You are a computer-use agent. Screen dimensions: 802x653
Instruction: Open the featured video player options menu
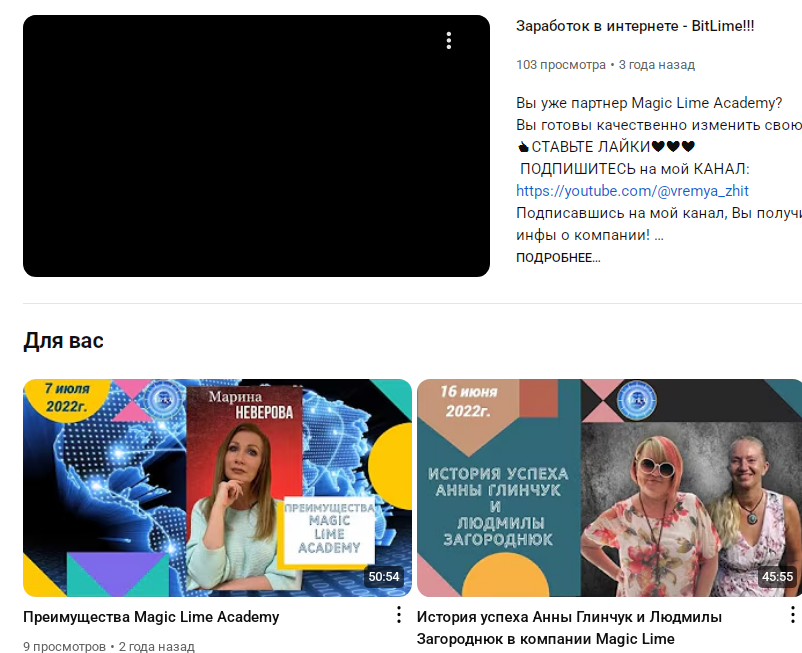pos(449,40)
